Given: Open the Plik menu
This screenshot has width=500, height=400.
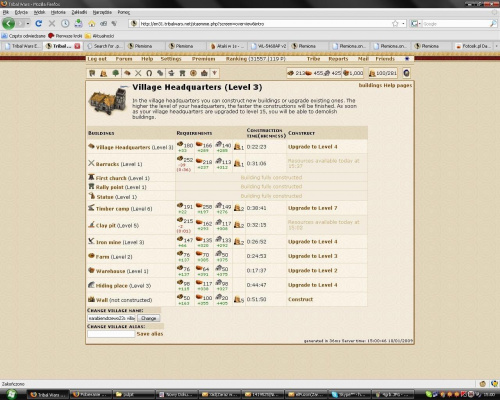Looking at the screenshot, I should (x=6, y=12).
